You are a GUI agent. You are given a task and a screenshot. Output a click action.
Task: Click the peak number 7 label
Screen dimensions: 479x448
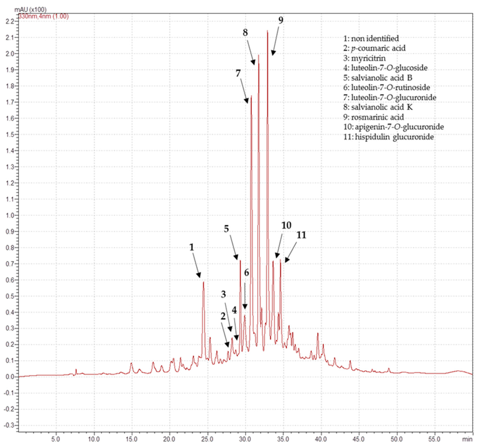tap(238, 73)
